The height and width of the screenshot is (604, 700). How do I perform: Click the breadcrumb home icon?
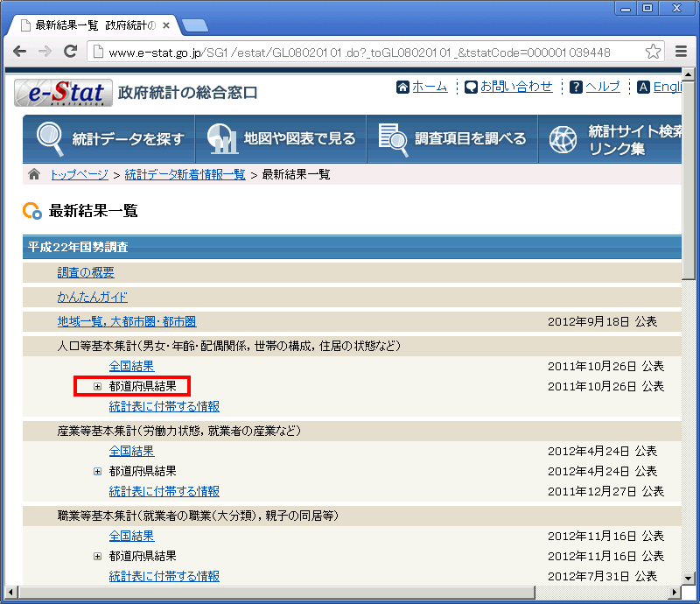tap(32, 173)
